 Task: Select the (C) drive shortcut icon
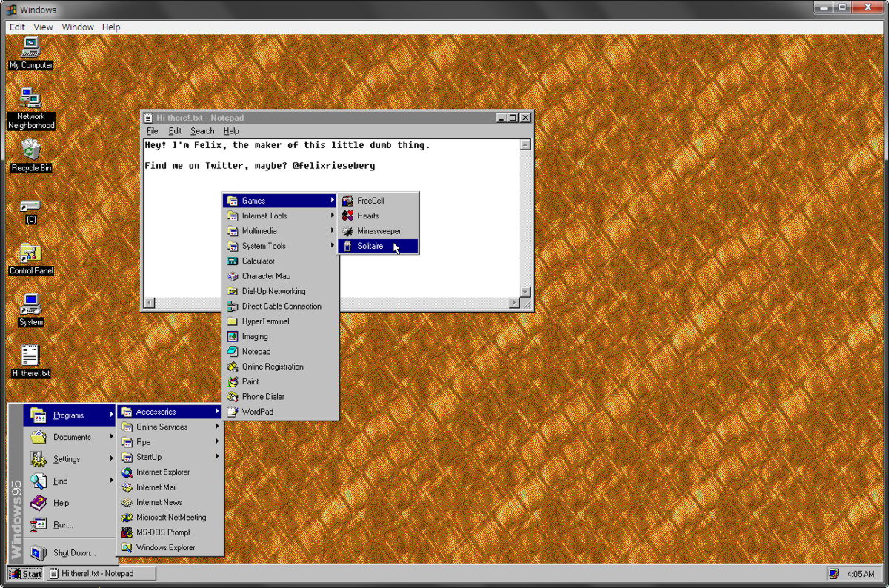[x=30, y=212]
